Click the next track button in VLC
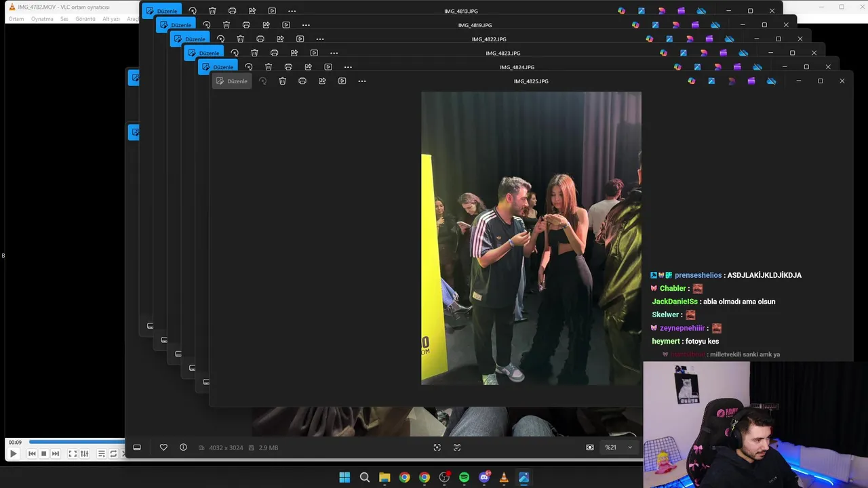This screenshot has height=488, width=868. point(56,453)
